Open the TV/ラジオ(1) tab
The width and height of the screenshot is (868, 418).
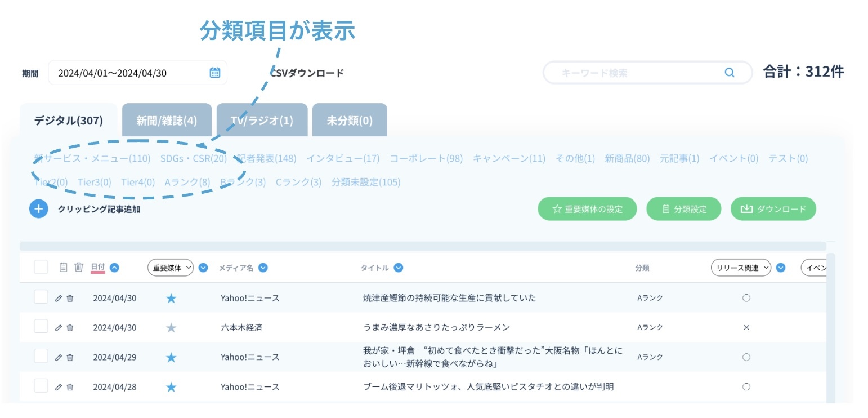pos(262,121)
